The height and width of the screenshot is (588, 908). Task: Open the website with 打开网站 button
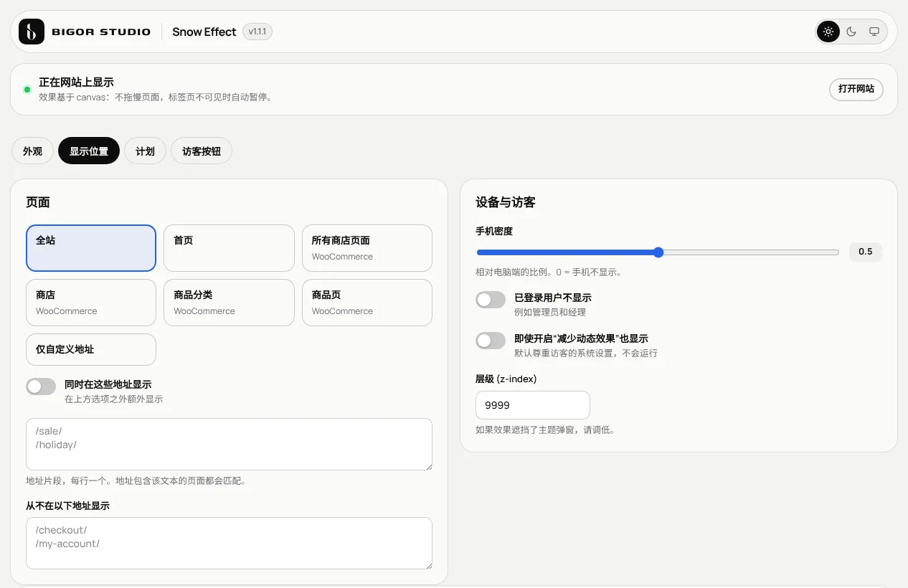856,89
